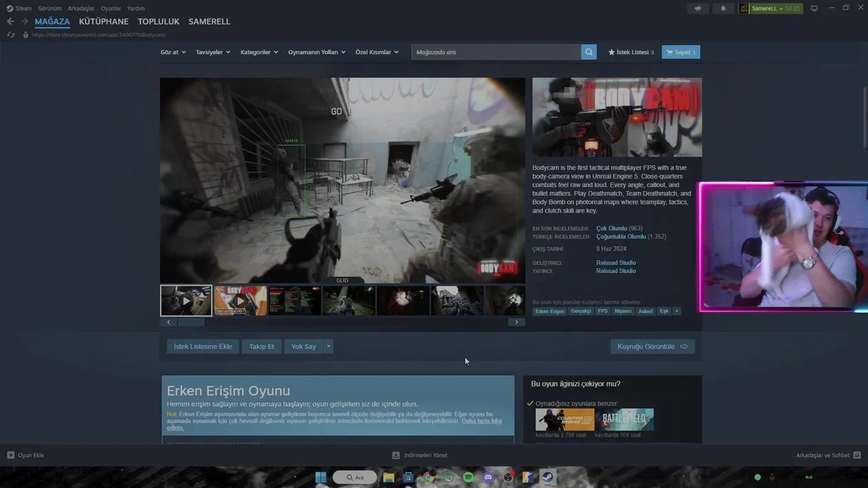Click the magnifier search button
Image resolution: width=868 pixels, height=488 pixels.
589,52
